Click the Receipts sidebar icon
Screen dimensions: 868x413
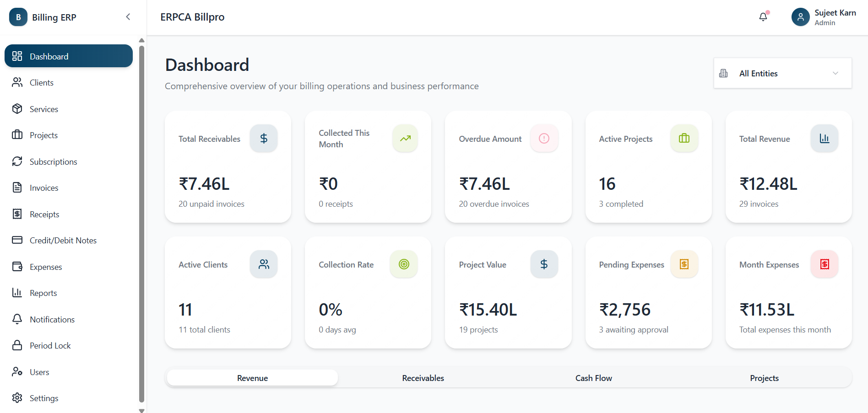coord(17,214)
